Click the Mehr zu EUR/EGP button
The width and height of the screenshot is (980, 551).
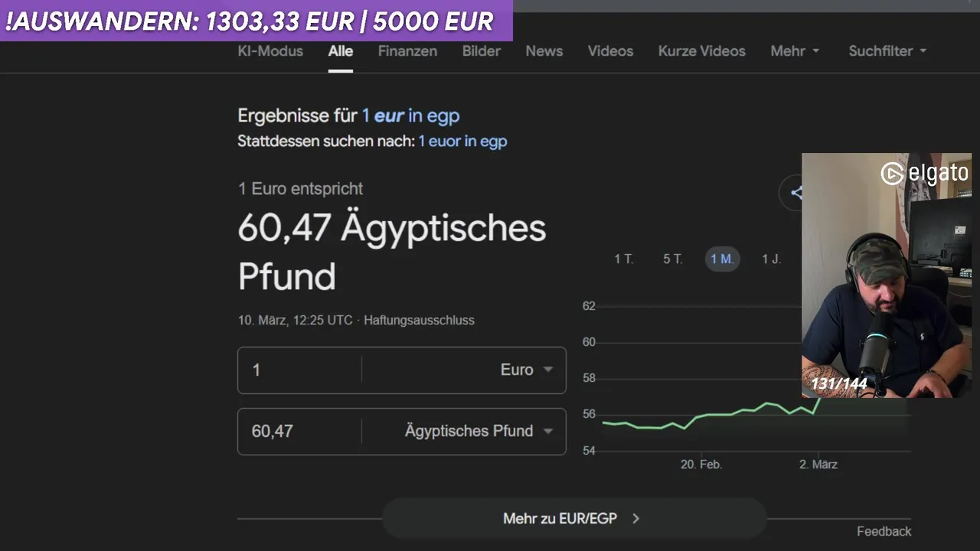point(560,519)
